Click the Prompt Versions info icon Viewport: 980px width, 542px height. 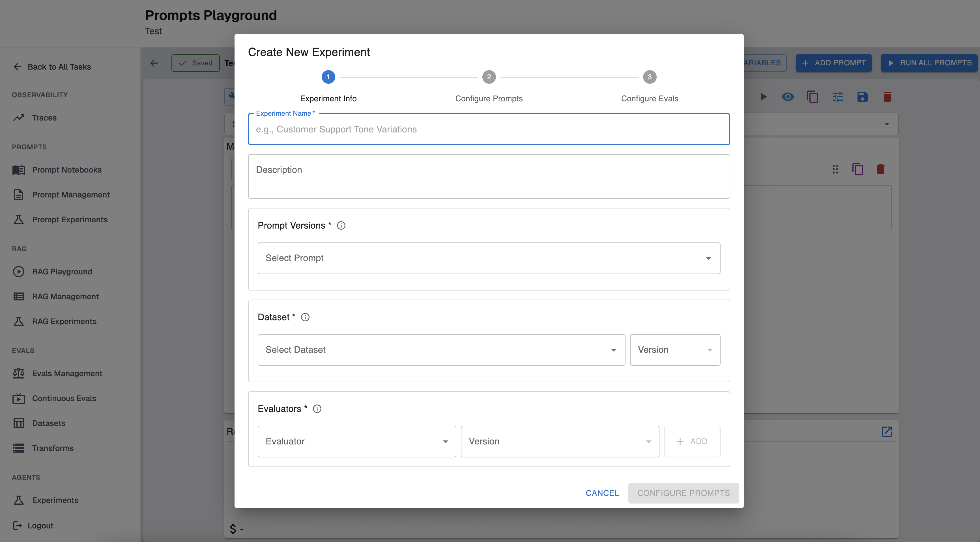pos(341,225)
